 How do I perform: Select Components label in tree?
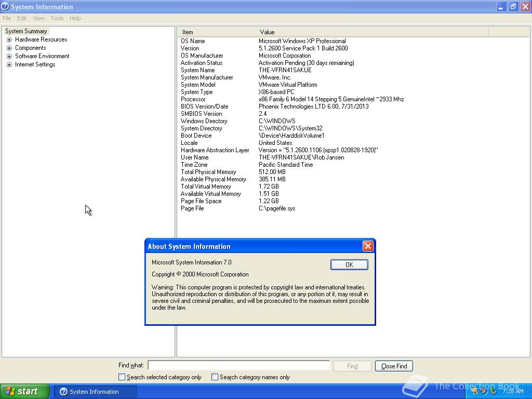coord(31,48)
